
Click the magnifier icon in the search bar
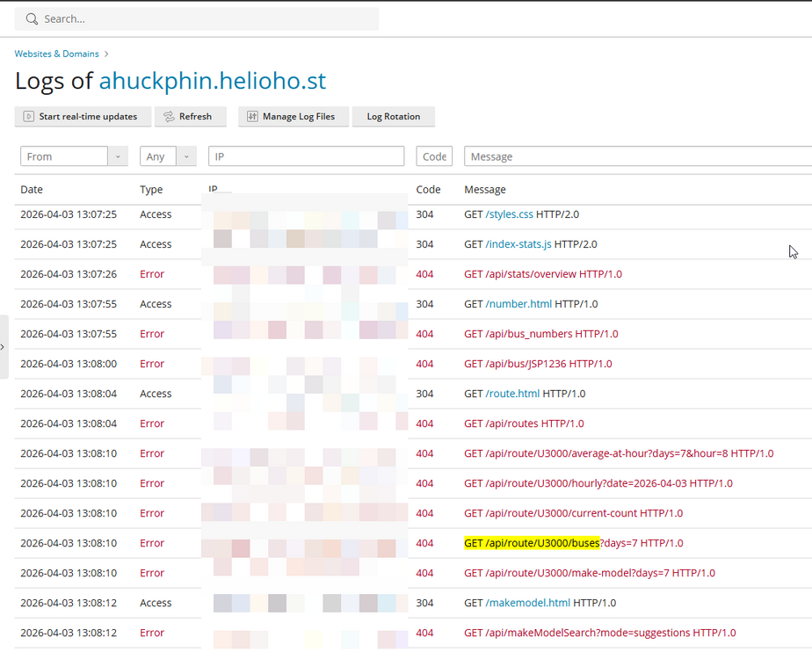point(33,18)
